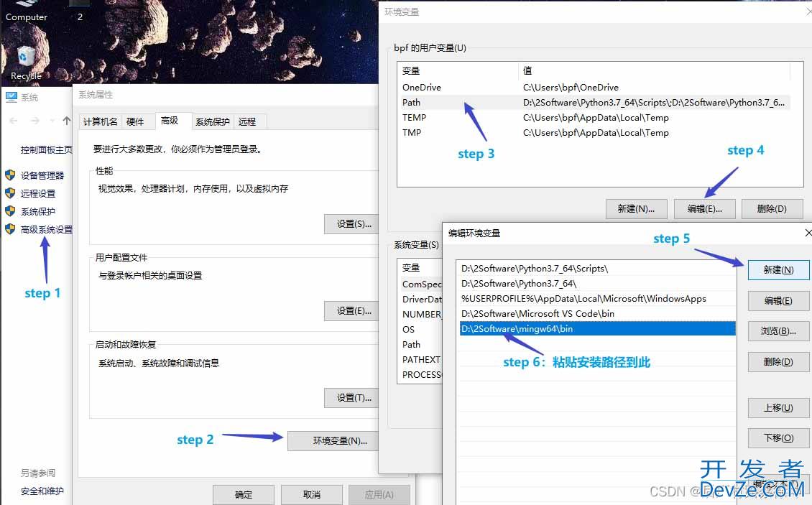The height and width of the screenshot is (505, 812).
Task: Click shield icon beside 系统保护 link
Action: pyautogui.click(x=10, y=211)
